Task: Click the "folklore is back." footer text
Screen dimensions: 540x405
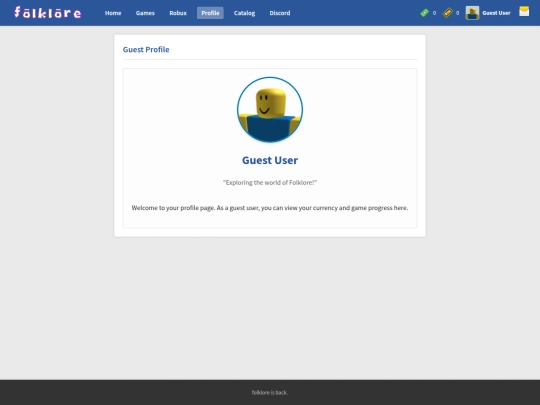Action: pyautogui.click(x=270, y=392)
